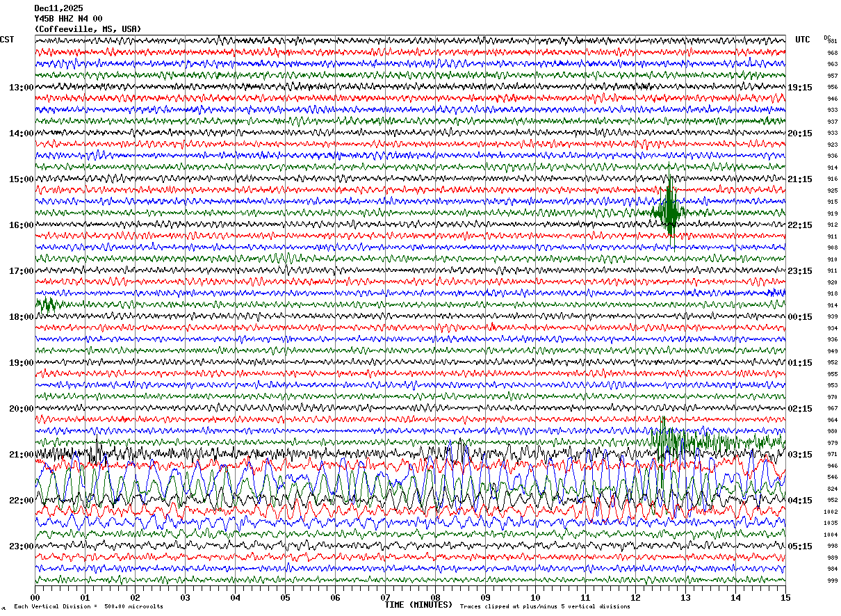The image size is (841, 616).
Task: Click the 20:15 UTC time label
Action: (800, 133)
